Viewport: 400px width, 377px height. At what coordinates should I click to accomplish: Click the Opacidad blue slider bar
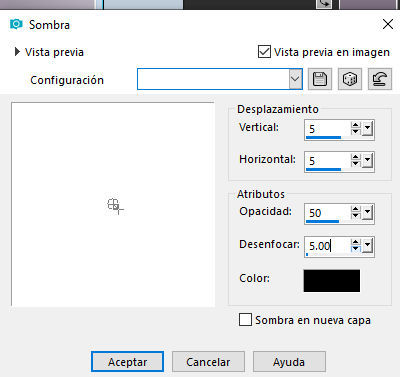point(322,221)
